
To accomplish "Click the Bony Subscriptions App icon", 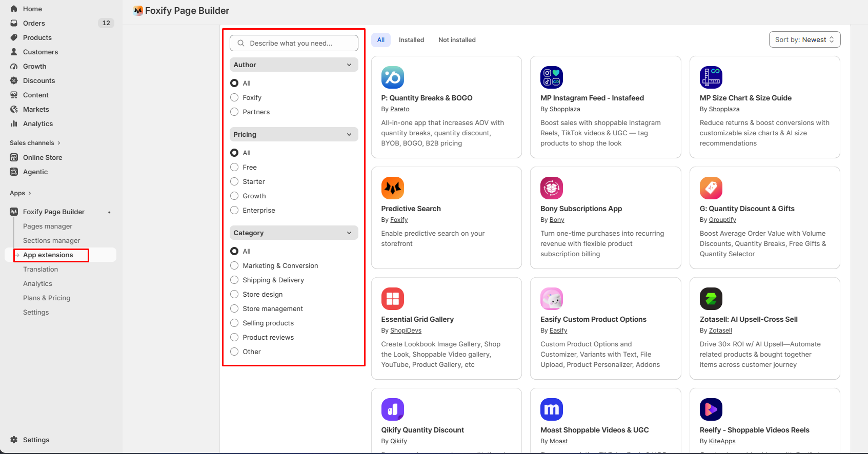I will coord(552,188).
